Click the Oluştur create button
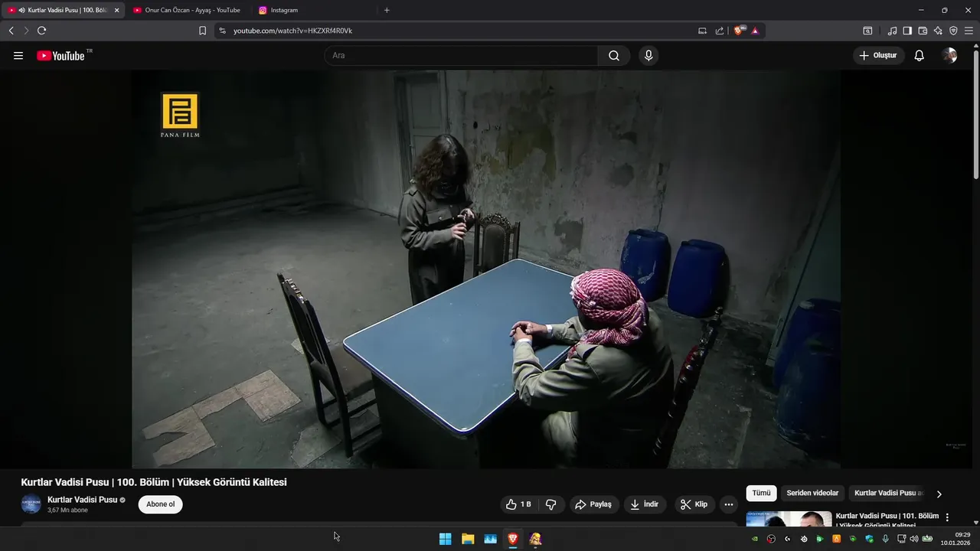Viewport: 980px width, 551px height. (x=878, y=56)
